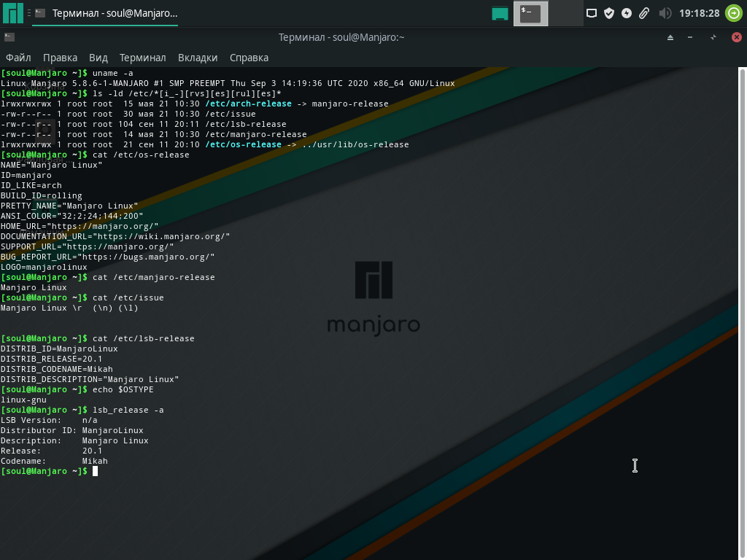Viewport: 747px width, 560px height.
Task: Click the "Description: Manjaro Linux" line
Action: coord(75,441)
